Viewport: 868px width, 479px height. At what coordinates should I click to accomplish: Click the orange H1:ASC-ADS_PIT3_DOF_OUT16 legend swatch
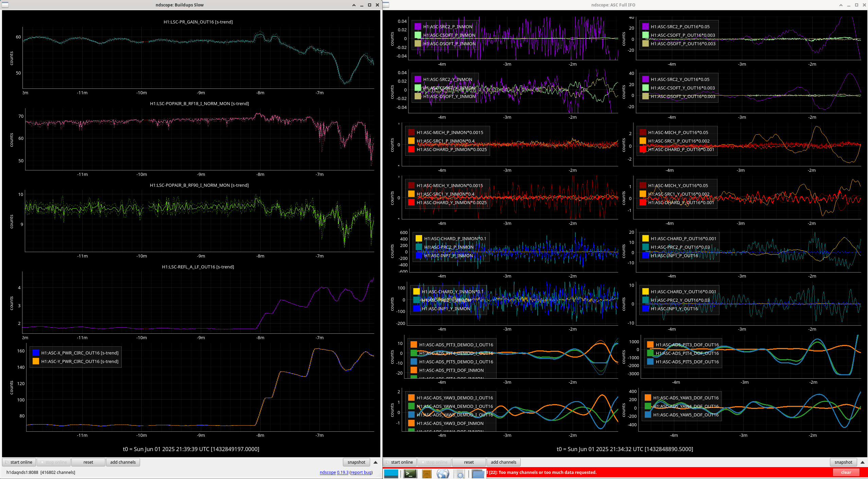(650, 345)
